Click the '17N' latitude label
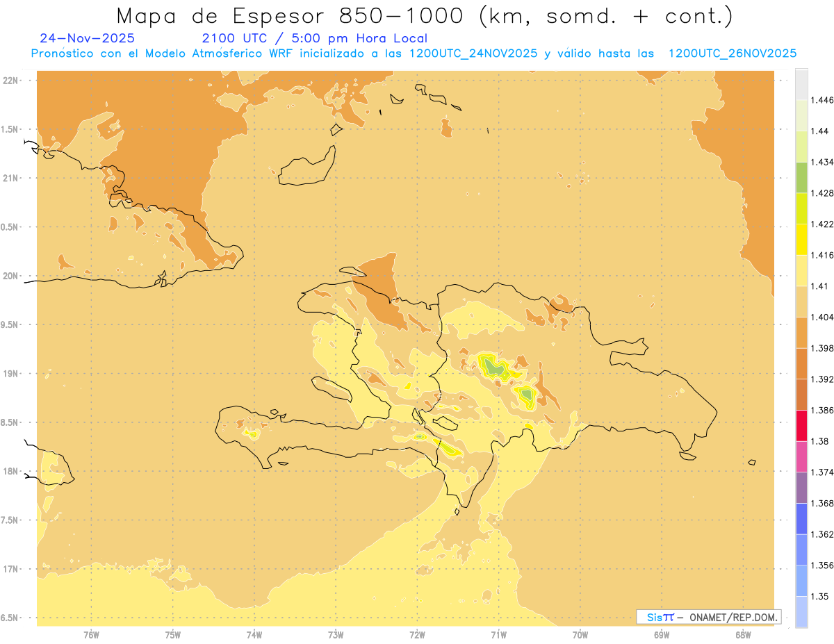This screenshot has width=834, height=644. (11, 569)
